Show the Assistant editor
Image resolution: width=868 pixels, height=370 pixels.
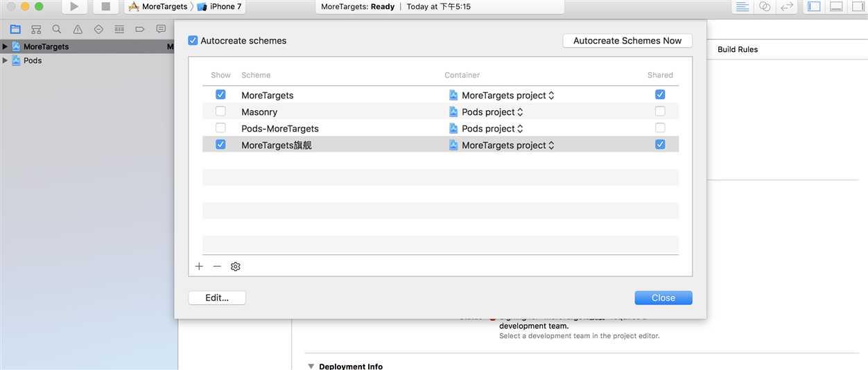pos(765,7)
